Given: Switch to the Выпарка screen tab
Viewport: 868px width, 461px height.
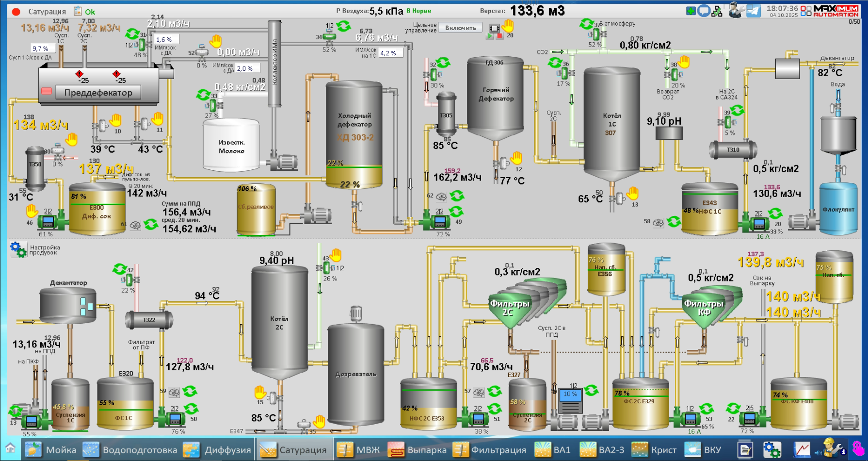Looking at the screenshot, I should (x=418, y=450).
